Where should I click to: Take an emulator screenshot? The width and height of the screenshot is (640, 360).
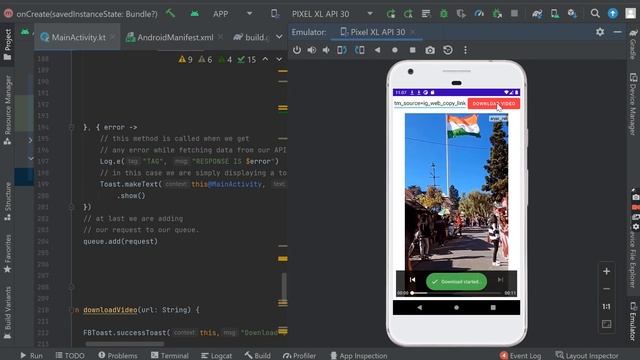click(430, 50)
